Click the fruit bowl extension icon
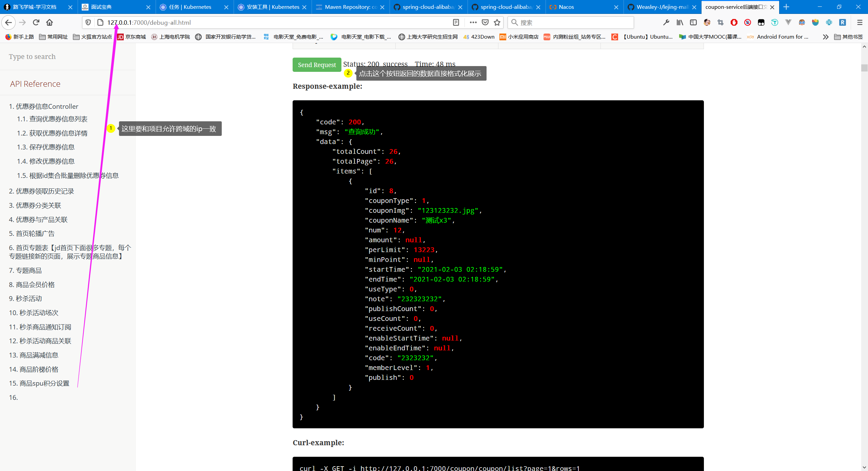 coord(815,22)
